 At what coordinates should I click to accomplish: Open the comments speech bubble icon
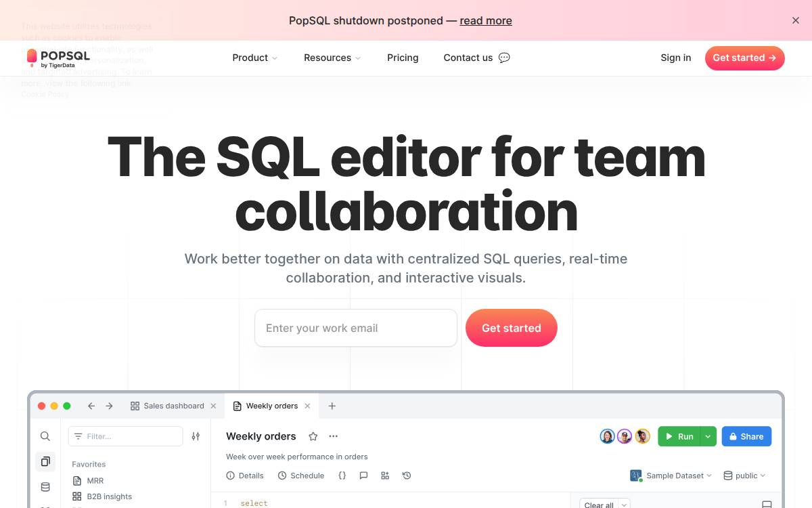coord(363,475)
